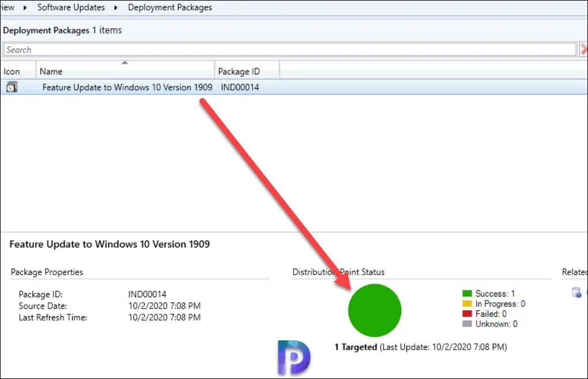
Task: Select Feature Update to Windows 10 Version 1909 row
Action: click(294, 87)
